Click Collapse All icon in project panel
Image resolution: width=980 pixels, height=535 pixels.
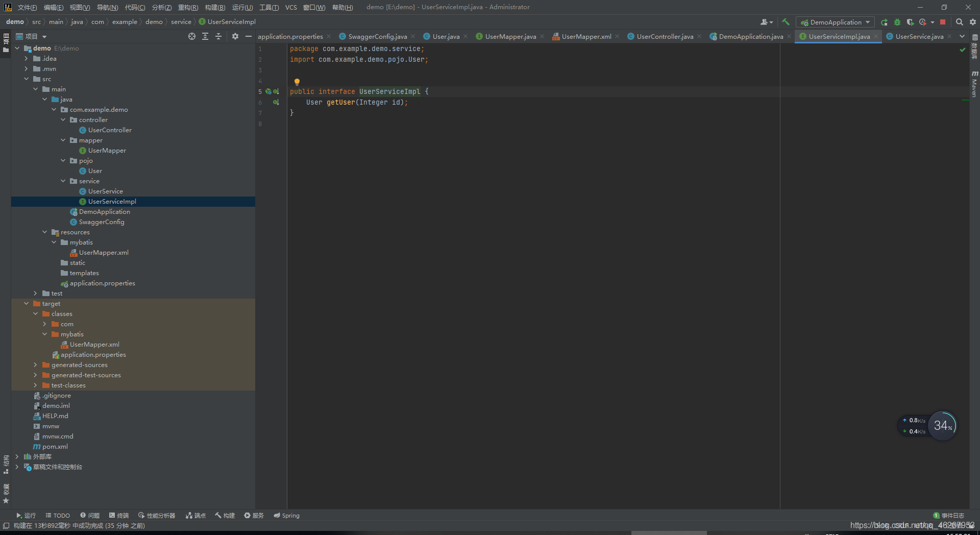click(x=218, y=36)
